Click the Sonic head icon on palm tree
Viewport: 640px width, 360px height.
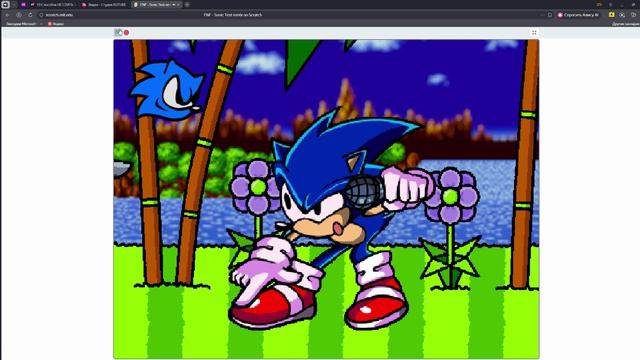pyautogui.click(x=167, y=90)
